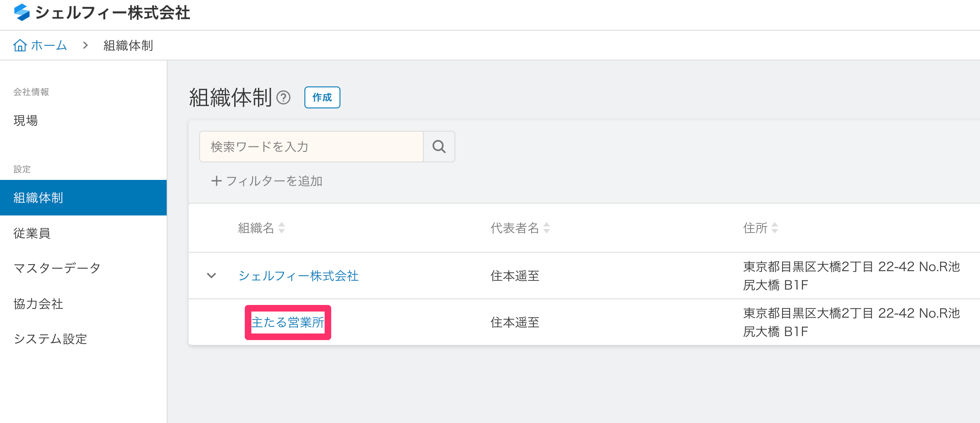
Task: Go to 協力会社 in sidebar
Action: (x=38, y=304)
